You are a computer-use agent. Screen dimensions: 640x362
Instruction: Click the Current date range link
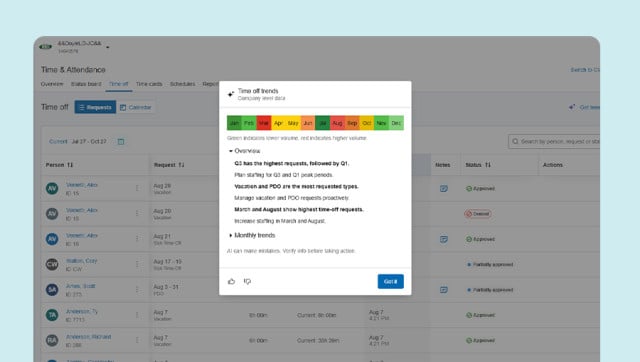point(58,142)
